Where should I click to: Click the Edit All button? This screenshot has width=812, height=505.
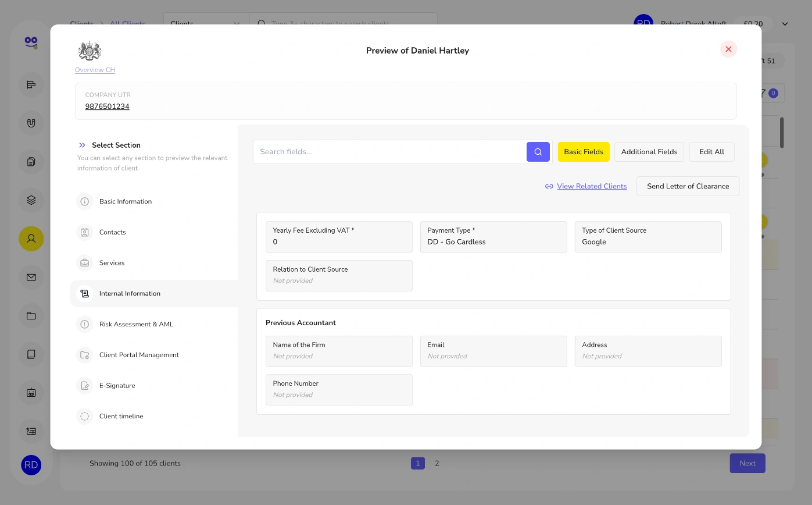point(711,152)
